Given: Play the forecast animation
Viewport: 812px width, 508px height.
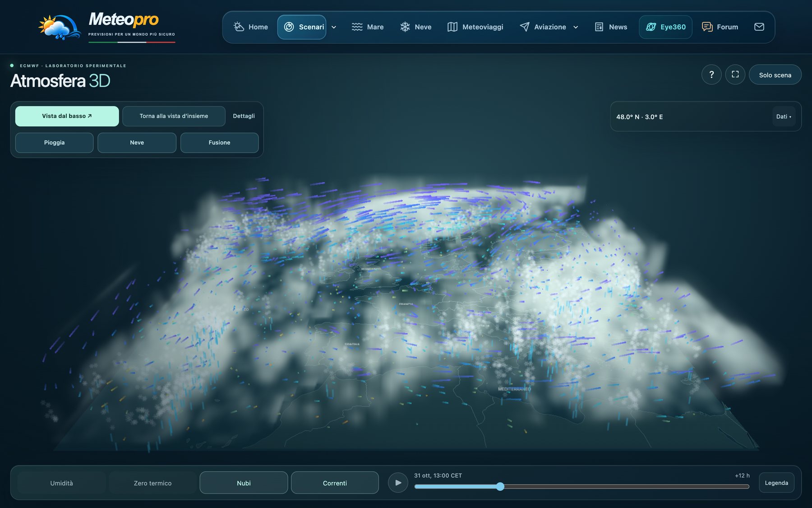Looking at the screenshot, I should [x=398, y=483].
